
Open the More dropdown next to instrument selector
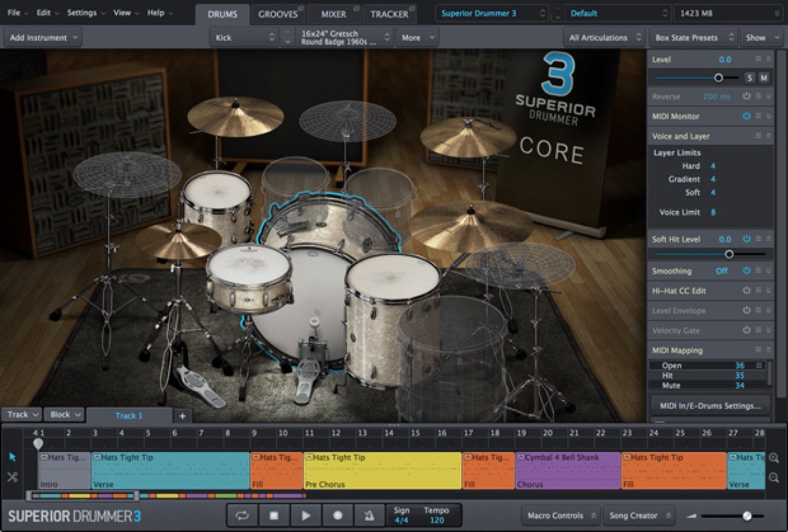coord(416,37)
